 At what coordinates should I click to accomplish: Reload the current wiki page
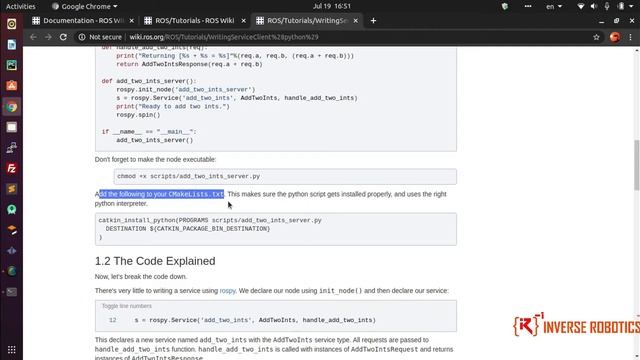pos(63,37)
